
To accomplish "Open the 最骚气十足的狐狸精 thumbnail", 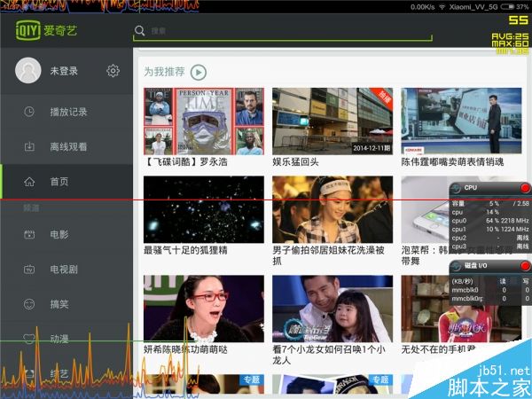I will pyautogui.click(x=204, y=209).
